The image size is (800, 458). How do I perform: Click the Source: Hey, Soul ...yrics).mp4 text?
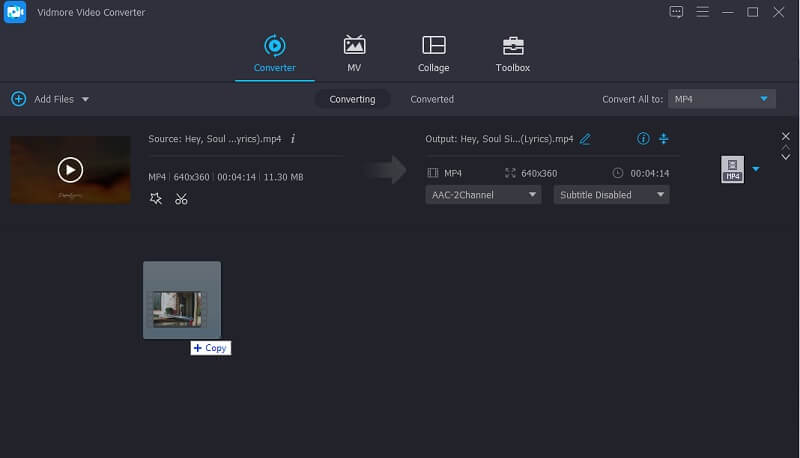pyautogui.click(x=215, y=139)
